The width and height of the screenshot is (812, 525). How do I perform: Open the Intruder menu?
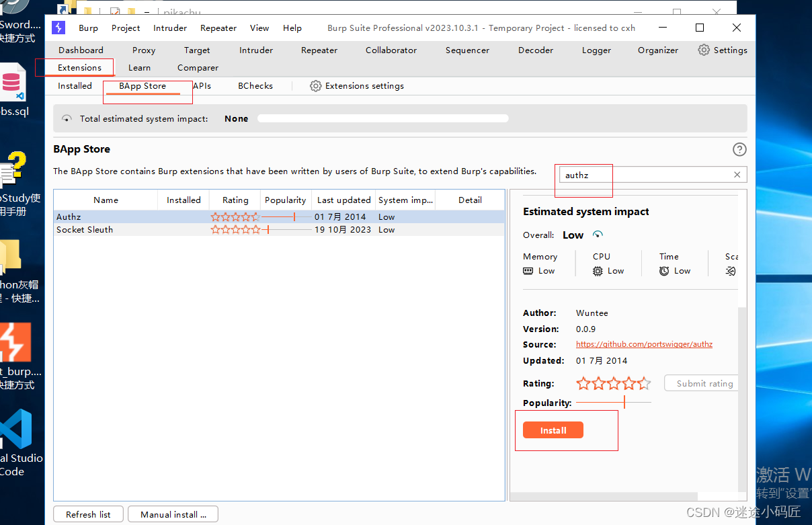click(x=170, y=28)
